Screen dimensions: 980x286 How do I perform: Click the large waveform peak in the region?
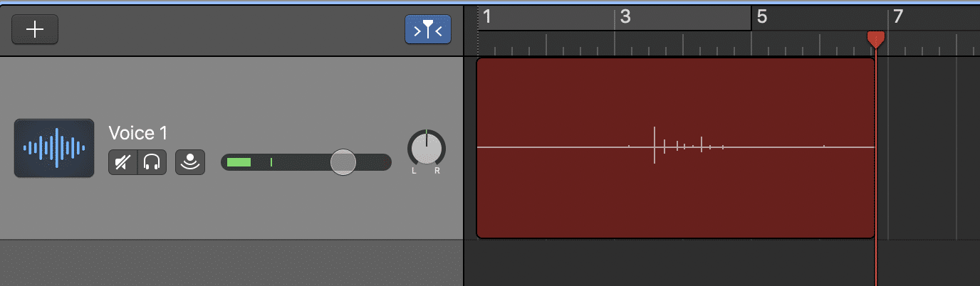(x=654, y=146)
